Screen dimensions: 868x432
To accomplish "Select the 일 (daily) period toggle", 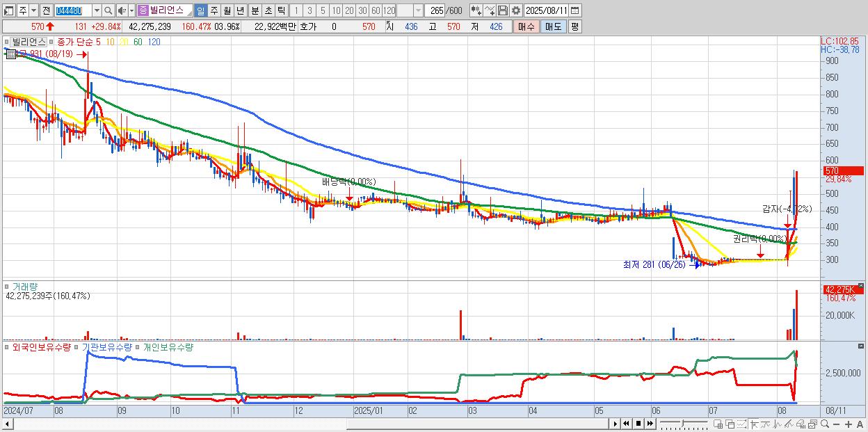I will pos(200,10).
